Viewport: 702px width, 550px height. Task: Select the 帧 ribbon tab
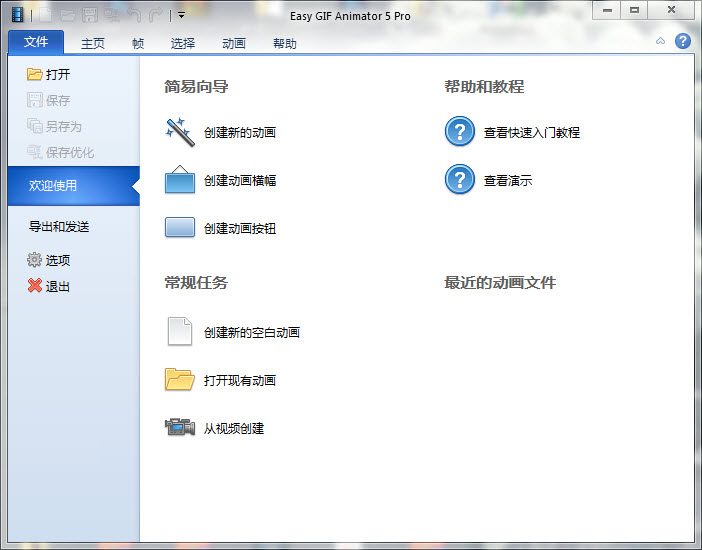(x=138, y=44)
